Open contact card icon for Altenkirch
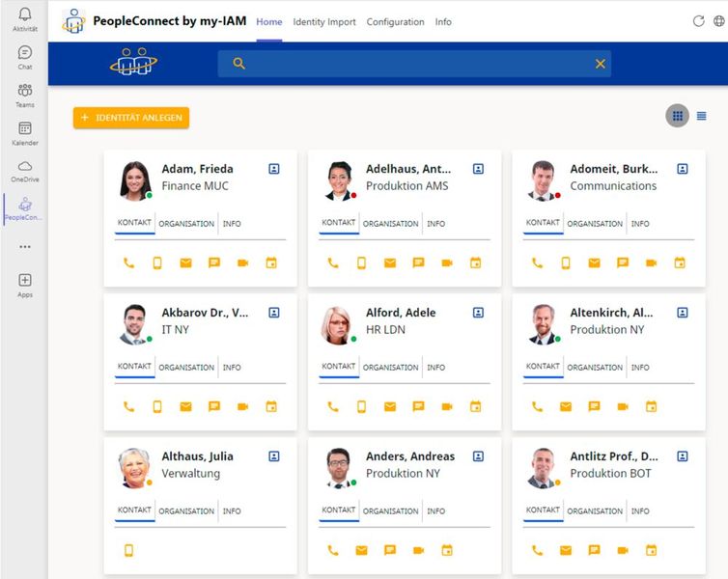Image resolution: width=728 pixels, height=579 pixels. (x=683, y=313)
